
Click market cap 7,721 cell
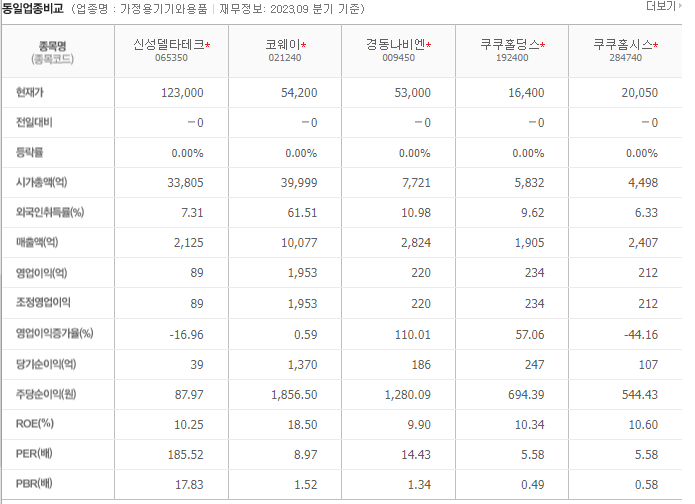point(416,183)
